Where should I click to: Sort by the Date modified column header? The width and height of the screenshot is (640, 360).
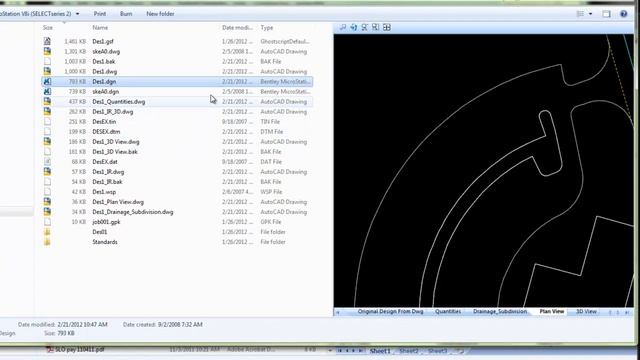pyautogui.click(x=237, y=28)
